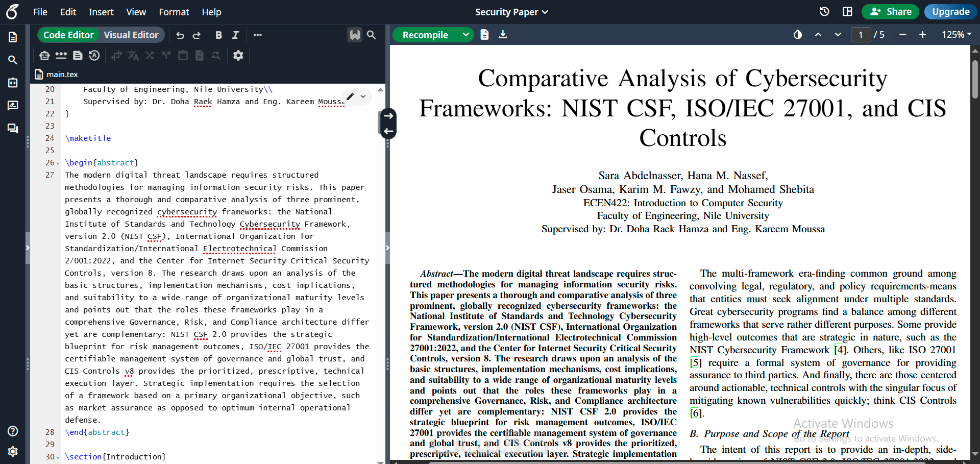Viewport: 980px width, 464px height.
Task: Click the Overleaf logo icon
Action: pos(13,12)
